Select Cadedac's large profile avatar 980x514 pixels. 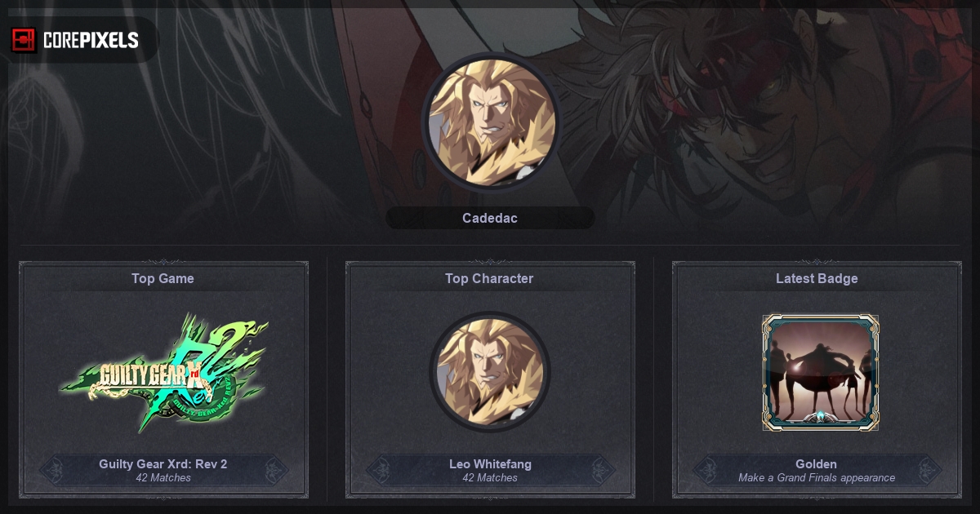(490, 122)
